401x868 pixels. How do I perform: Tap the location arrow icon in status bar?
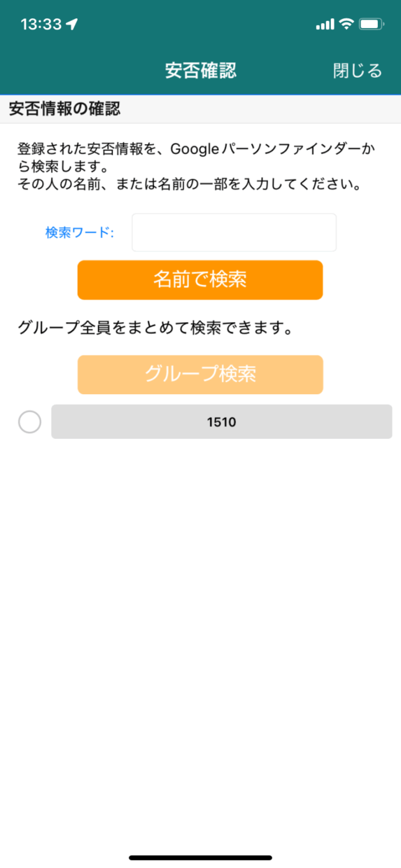point(72,24)
